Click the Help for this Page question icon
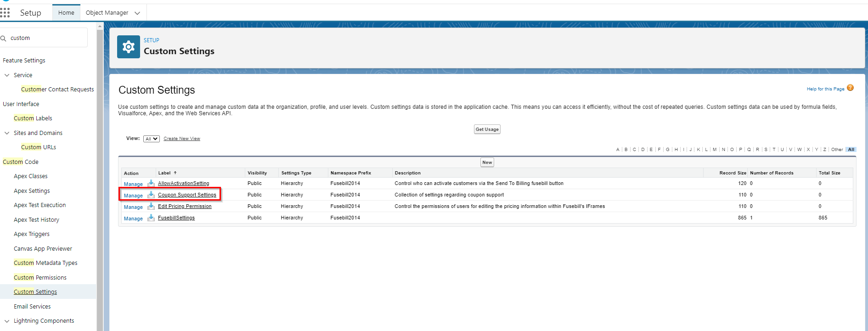Image resolution: width=868 pixels, height=331 pixels. coord(850,88)
